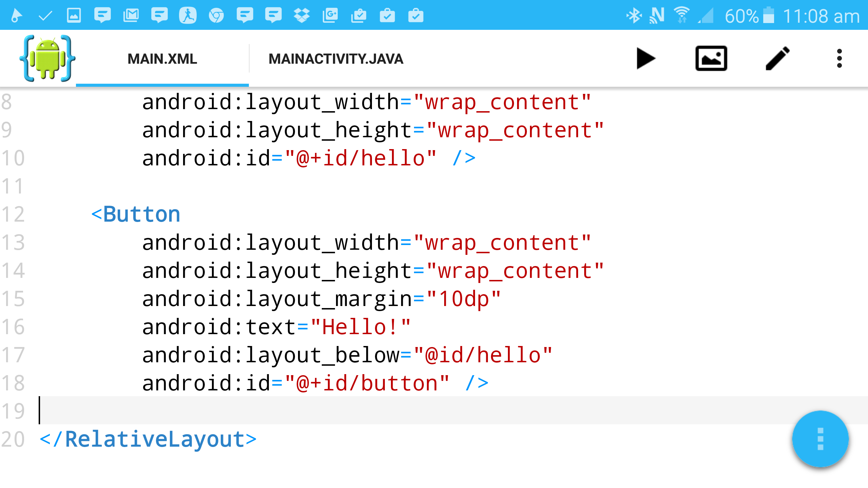Open the three-dot overflow menu in toolbar
Image resolution: width=868 pixels, height=488 pixels.
(x=839, y=58)
